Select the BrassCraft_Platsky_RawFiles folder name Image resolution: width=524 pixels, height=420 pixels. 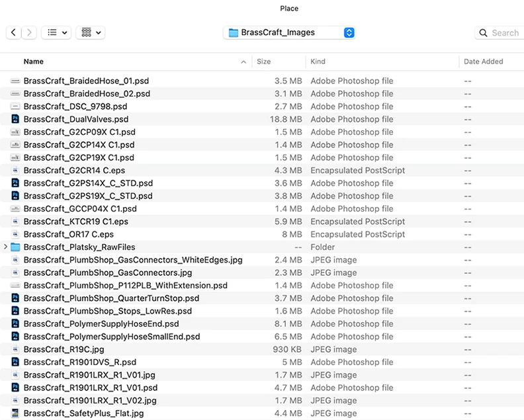(x=79, y=247)
